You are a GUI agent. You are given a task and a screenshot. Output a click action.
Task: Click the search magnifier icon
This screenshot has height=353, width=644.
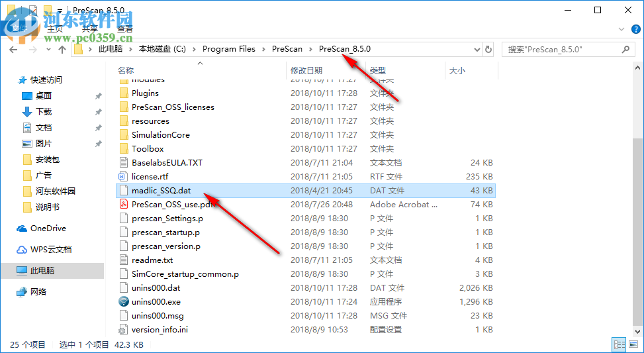tap(625, 49)
